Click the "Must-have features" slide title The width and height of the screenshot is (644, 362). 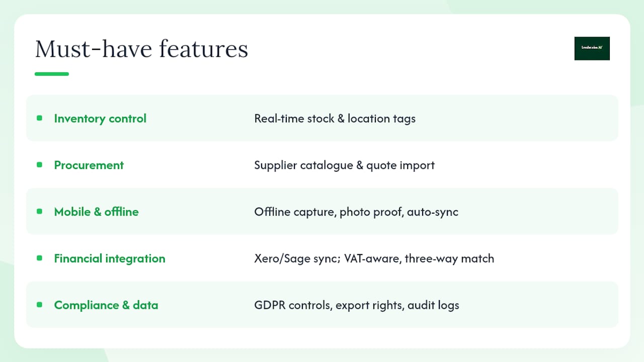point(141,49)
